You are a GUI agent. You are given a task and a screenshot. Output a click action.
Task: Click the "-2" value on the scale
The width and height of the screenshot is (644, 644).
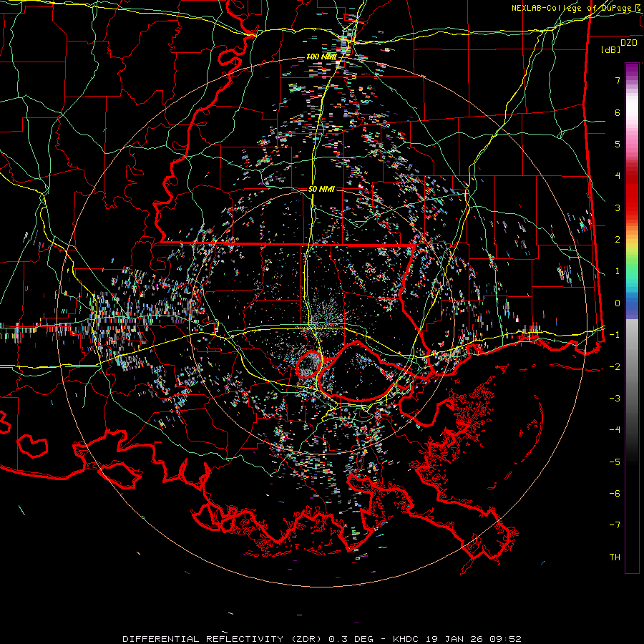coord(615,367)
